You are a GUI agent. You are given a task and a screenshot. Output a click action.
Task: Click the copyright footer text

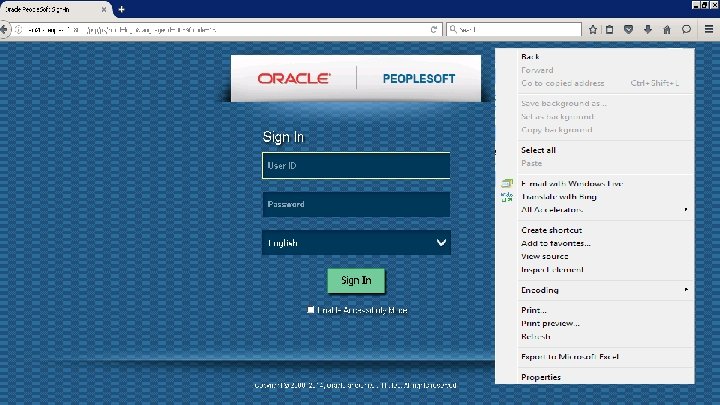coord(355,385)
